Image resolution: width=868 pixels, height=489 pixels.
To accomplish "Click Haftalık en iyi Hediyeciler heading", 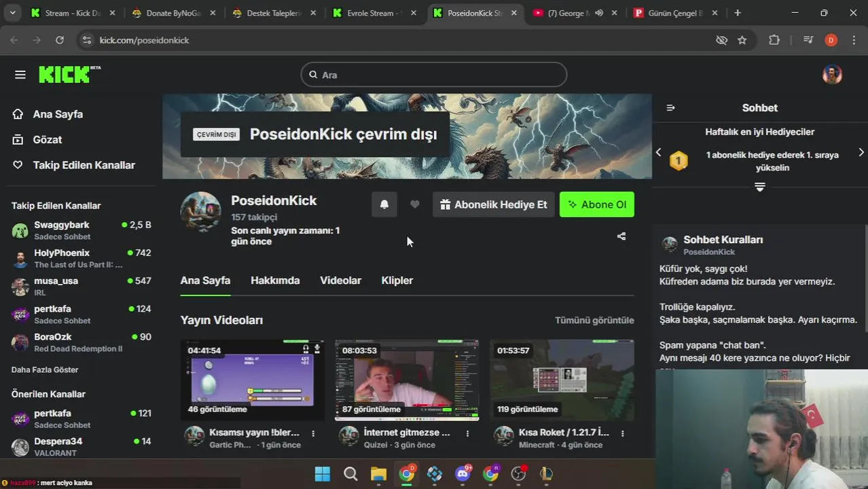I will pyautogui.click(x=759, y=132).
